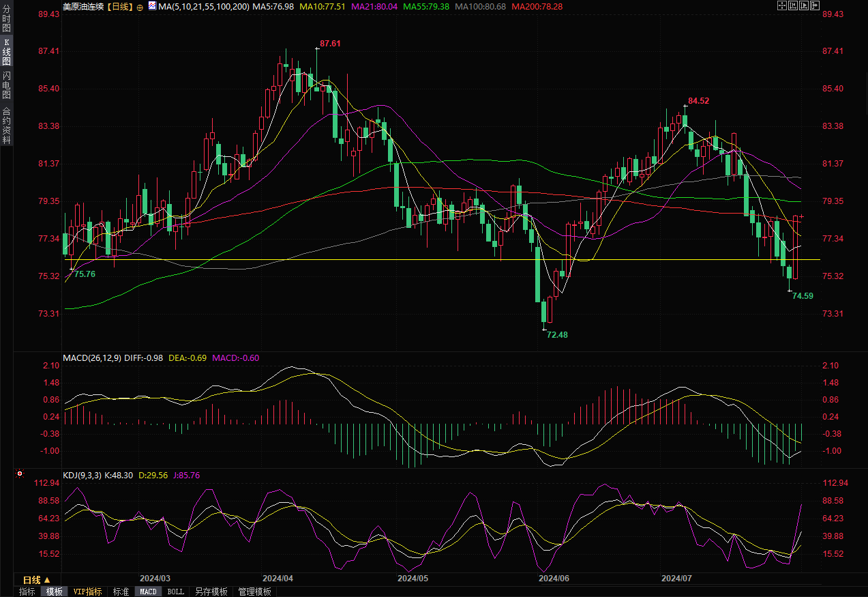Switch to the 标准 template
868x597 pixels.
click(121, 592)
